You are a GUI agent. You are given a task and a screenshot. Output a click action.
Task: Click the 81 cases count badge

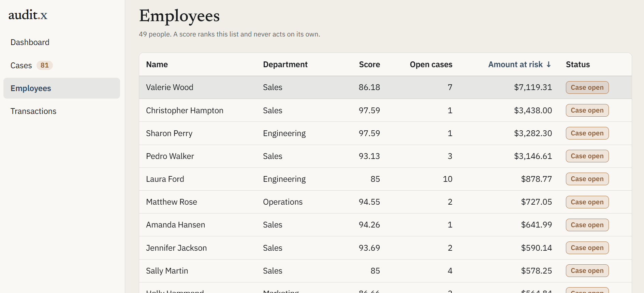click(45, 65)
